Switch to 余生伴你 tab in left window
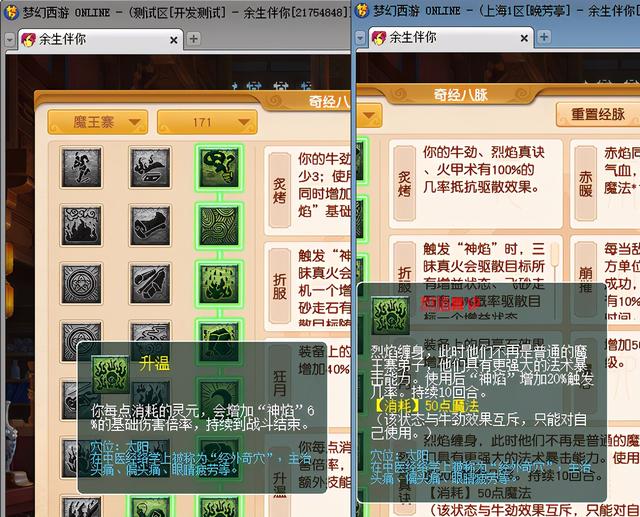 click(x=100, y=40)
